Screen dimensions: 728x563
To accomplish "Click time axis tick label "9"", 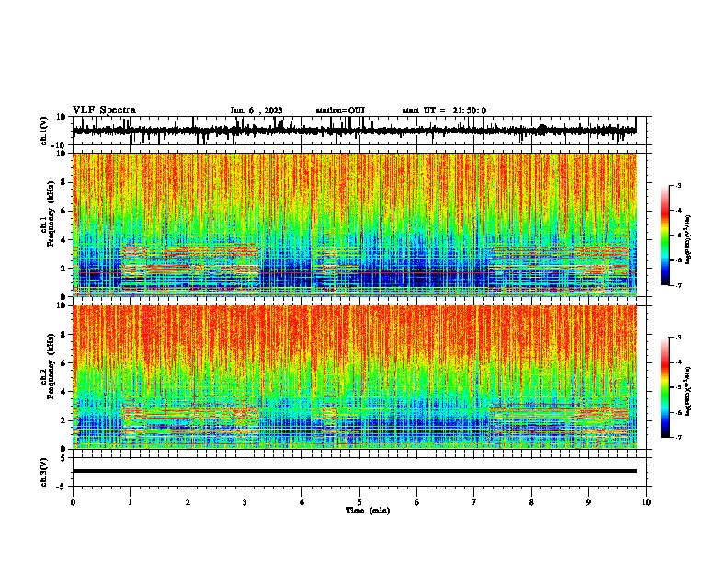I will pyautogui.click(x=588, y=502).
